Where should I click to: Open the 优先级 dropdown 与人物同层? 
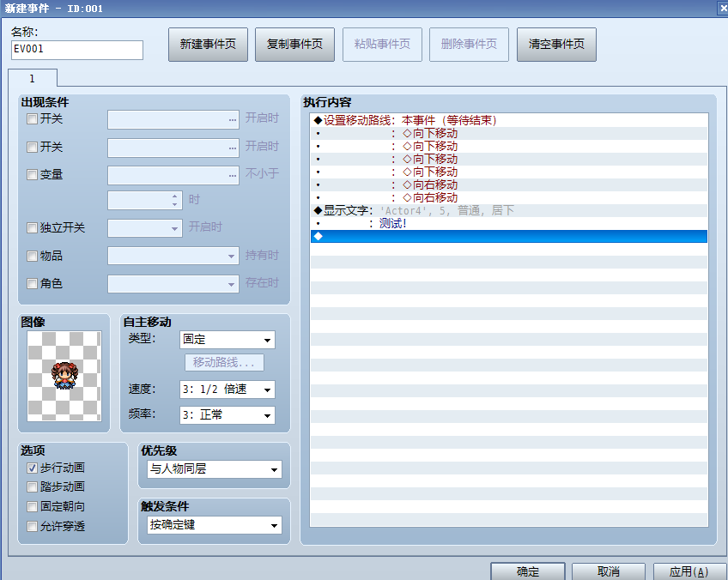tap(215, 469)
